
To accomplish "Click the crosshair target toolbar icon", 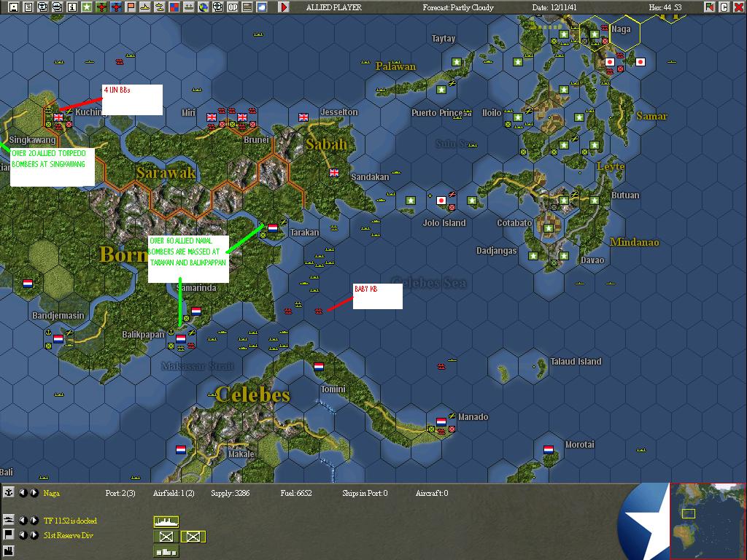I will pyautogui.click(x=217, y=7).
